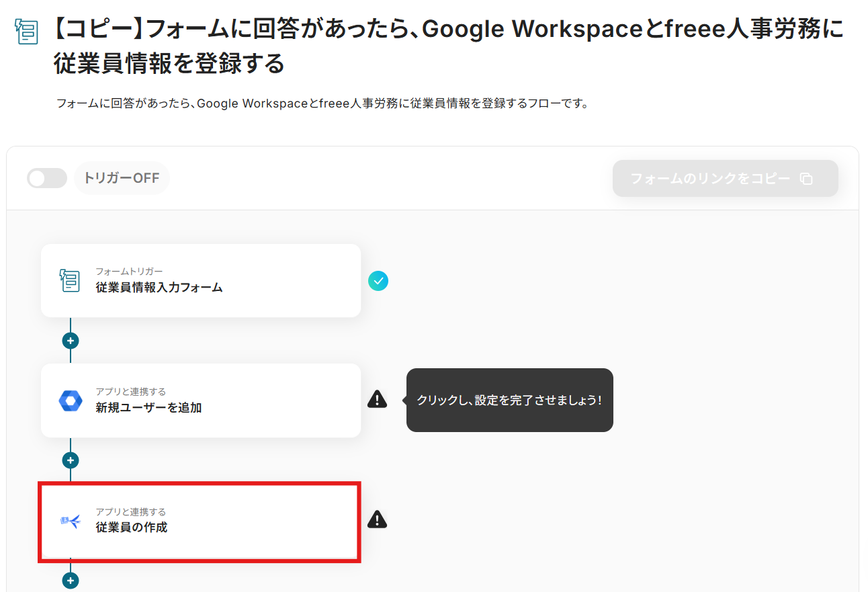Click the form icon beside the flow title

point(26,31)
